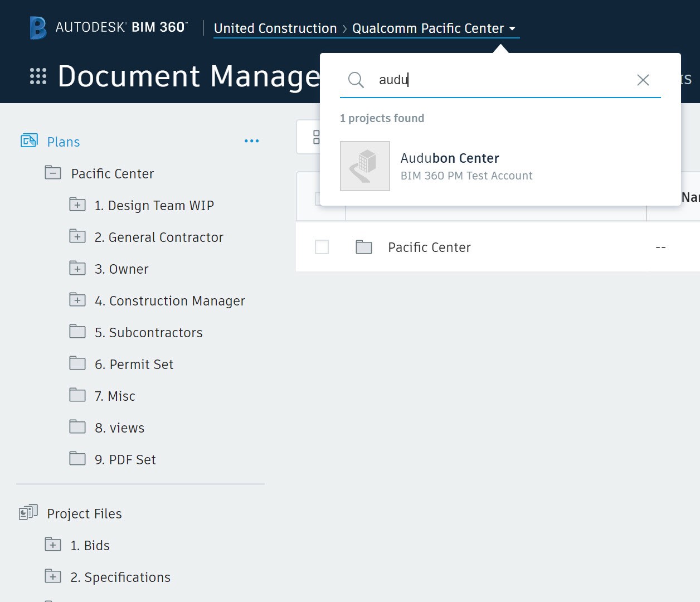Screen dimensions: 700x602
Task: Open the Plans section in sidebar
Action: (x=64, y=142)
